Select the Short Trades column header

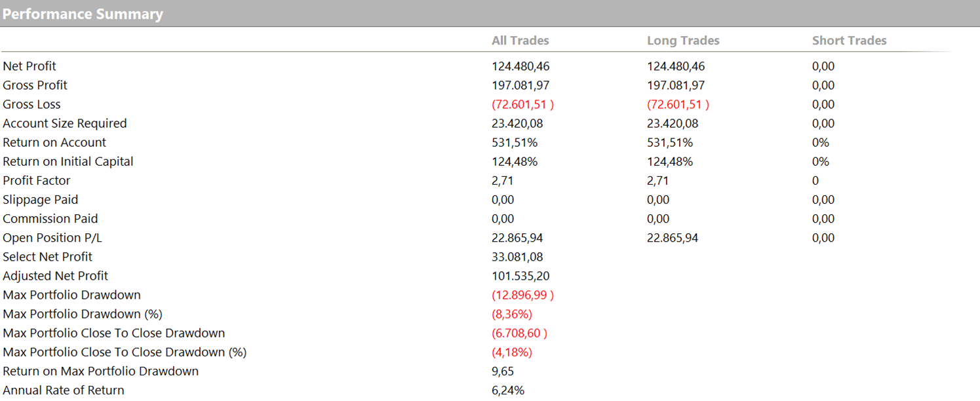[x=849, y=41]
